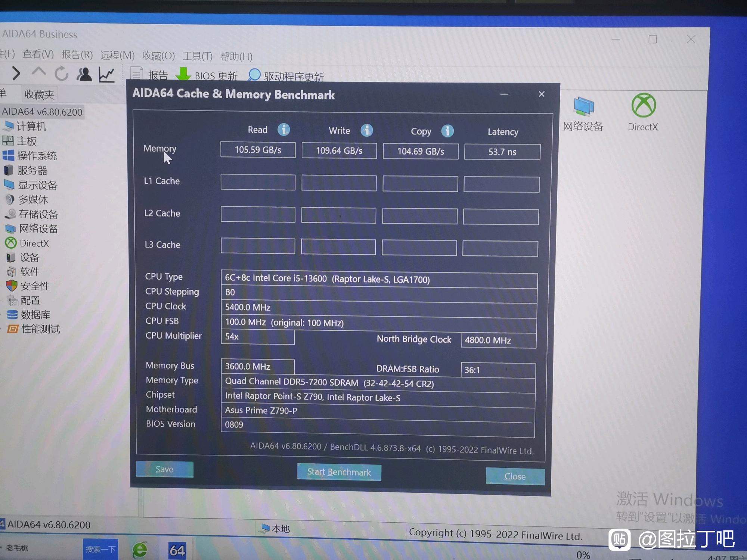Click the empty L1 Cache Read field
Viewport: 747px width, 560px height.
tap(258, 182)
